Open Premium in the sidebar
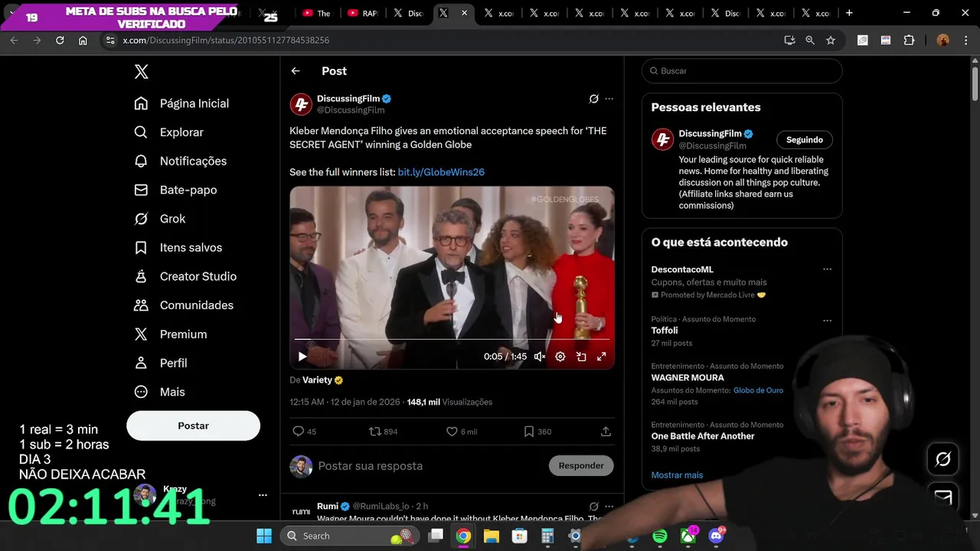 click(171, 334)
